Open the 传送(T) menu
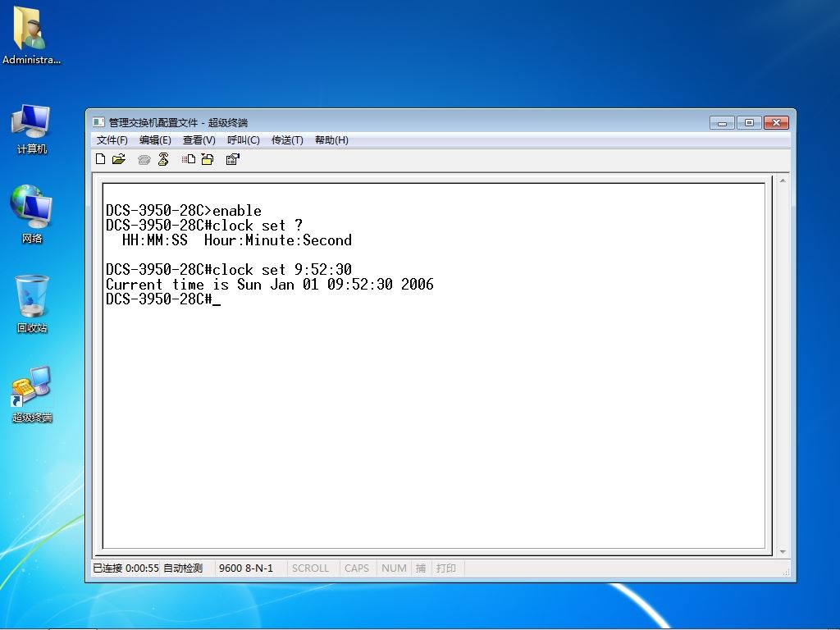 pos(287,140)
